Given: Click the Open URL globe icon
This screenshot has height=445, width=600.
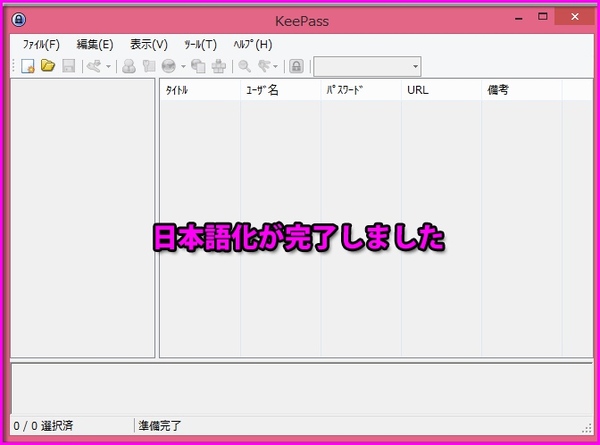Looking at the screenshot, I should pyautogui.click(x=169, y=66).
